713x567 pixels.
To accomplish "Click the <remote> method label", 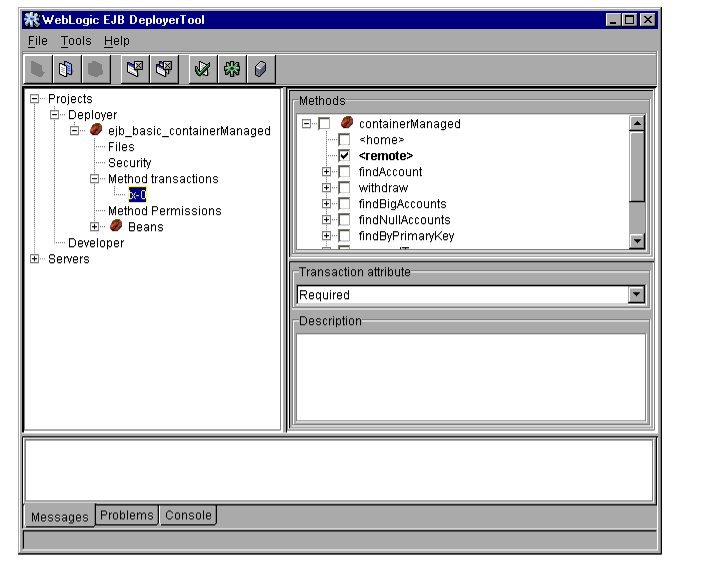I will click(386, 156).
